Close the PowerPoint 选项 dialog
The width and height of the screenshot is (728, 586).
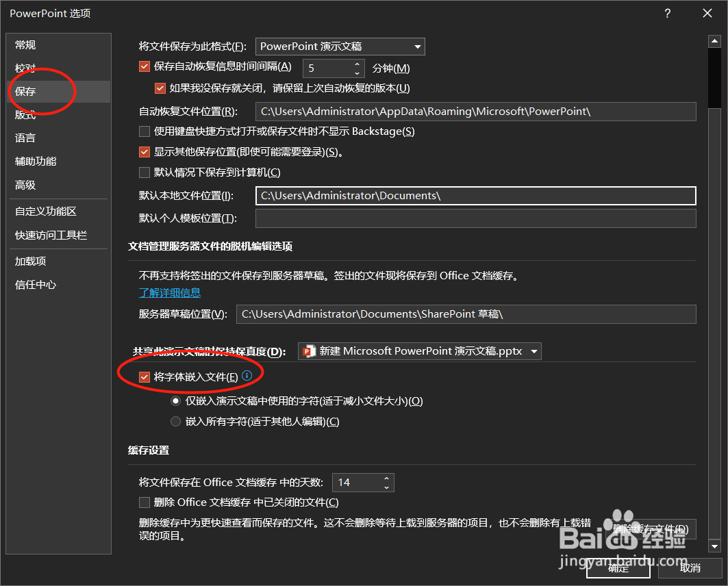click(x=707, y=14)
